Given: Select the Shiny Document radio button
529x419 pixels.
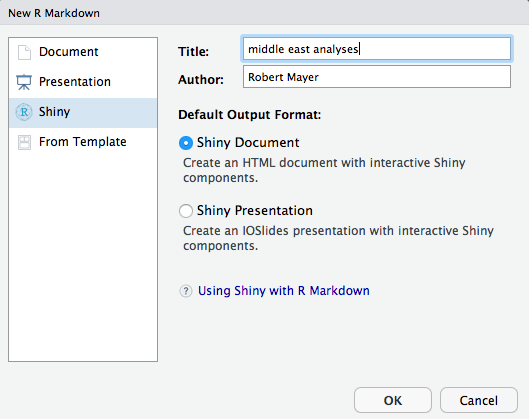Looking at the screenshot, I should (186, 143).
